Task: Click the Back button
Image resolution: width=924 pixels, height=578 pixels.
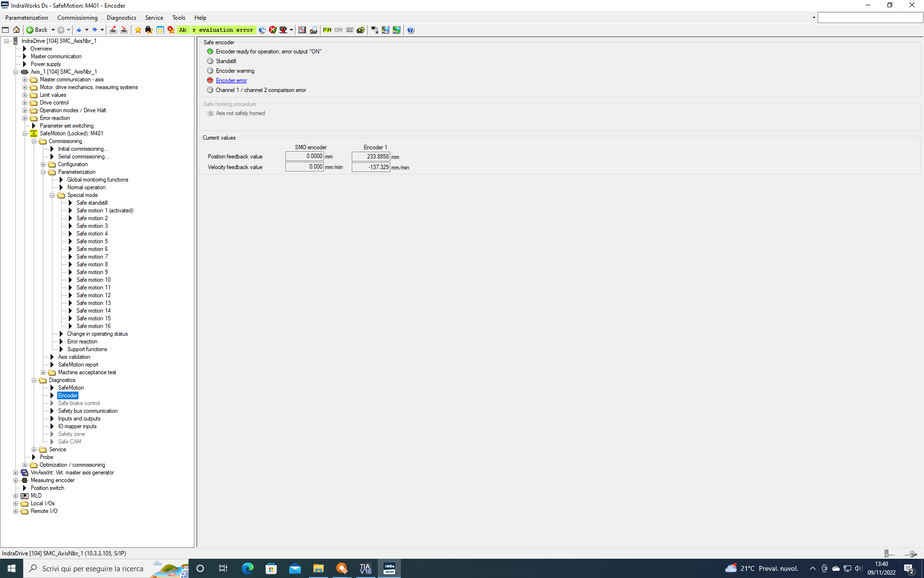Action: [x=38, y=30]
